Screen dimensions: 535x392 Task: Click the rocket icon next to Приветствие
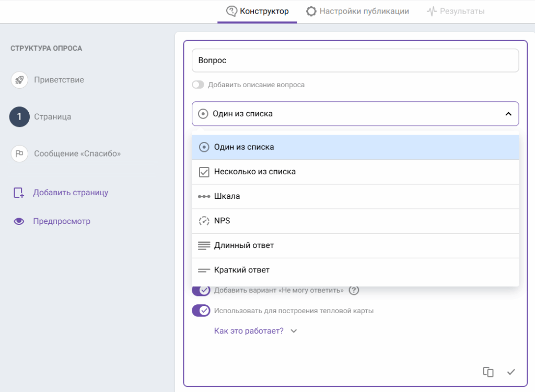pyautogui.click(x=19, y=80)
